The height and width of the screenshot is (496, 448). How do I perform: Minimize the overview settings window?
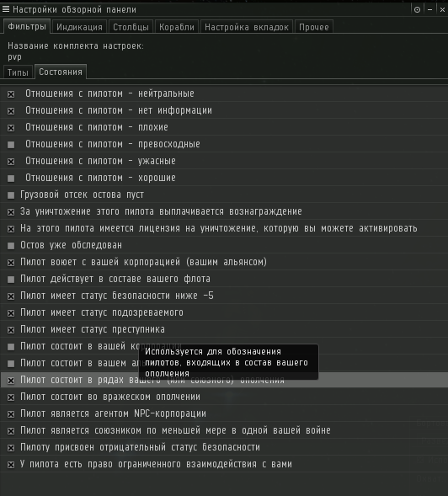(x=429, y=10)
